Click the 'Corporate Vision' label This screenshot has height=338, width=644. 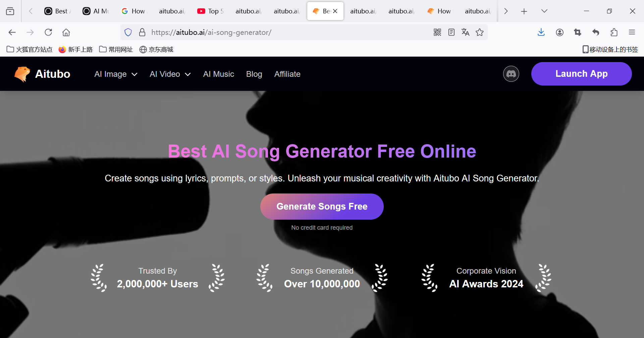[486, 271]
